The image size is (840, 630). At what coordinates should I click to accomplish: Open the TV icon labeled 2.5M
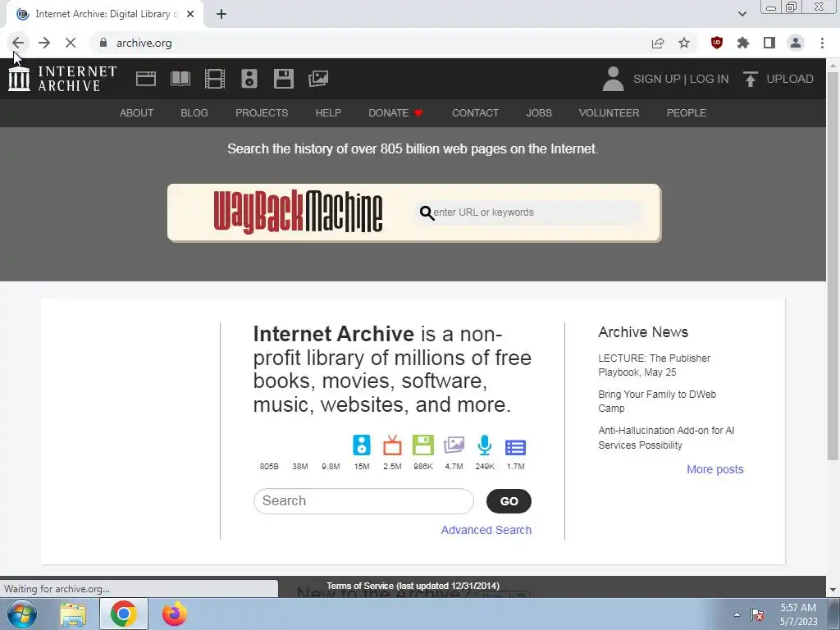(x=392, y=445)
